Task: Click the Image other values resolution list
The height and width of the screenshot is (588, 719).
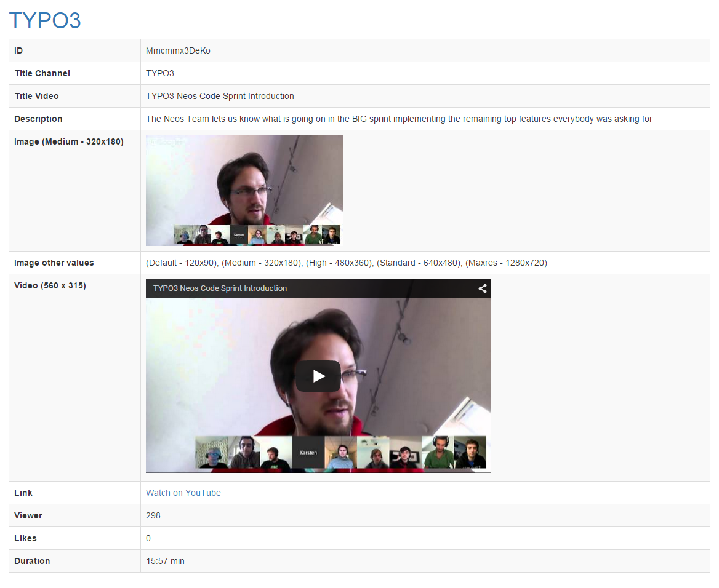Action: point(346,263)
